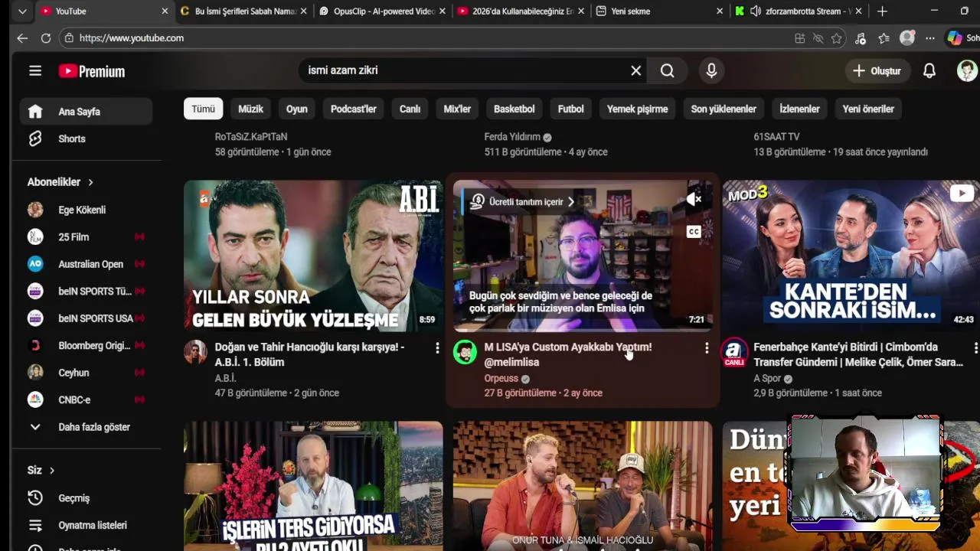Open the YouTube hamburger guide menu
The height and width of the screenshot is (551, 980).
[x=35, y=70]
